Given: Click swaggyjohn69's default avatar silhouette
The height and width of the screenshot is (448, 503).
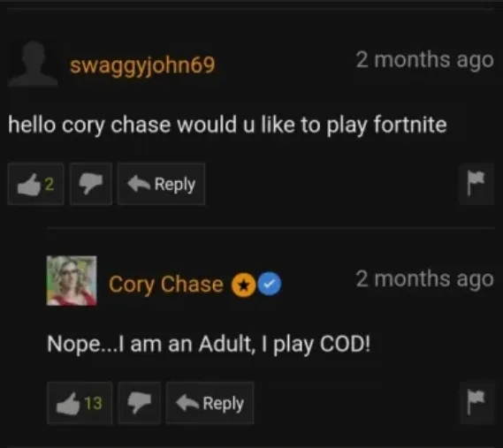Looking at the screenshot, I should (x=33, y=64).
